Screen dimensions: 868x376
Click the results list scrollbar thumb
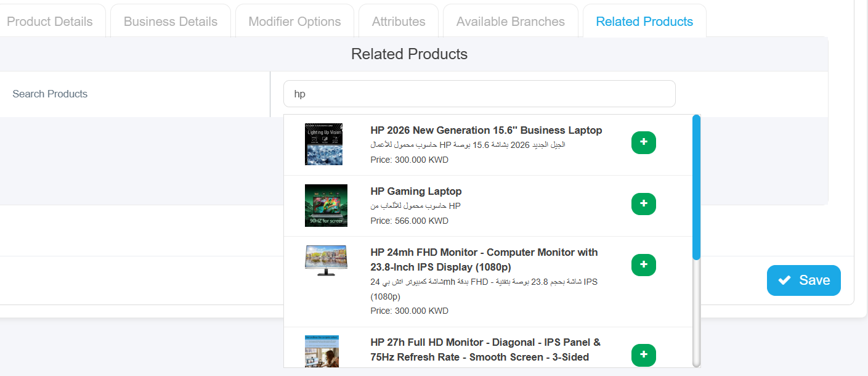(x=696, y=187)
